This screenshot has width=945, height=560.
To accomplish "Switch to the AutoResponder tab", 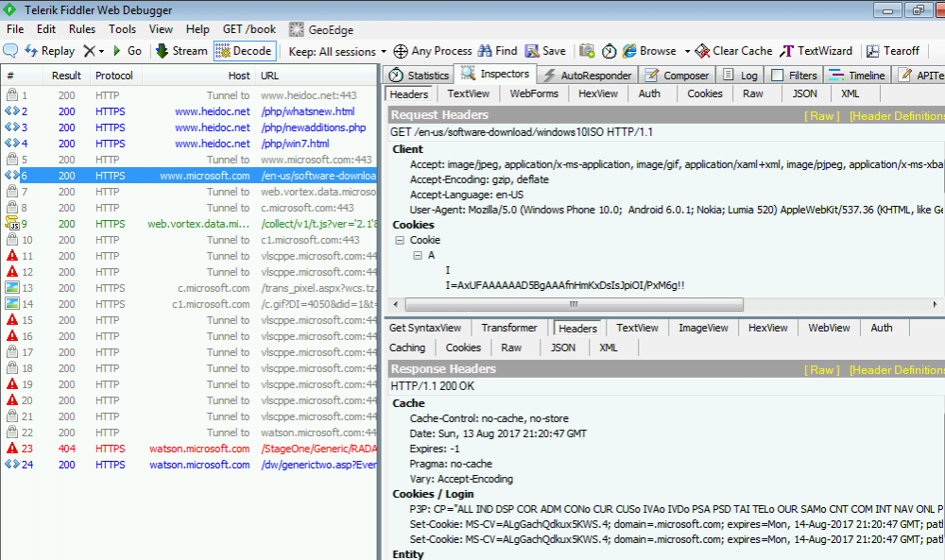I will 587,76.
